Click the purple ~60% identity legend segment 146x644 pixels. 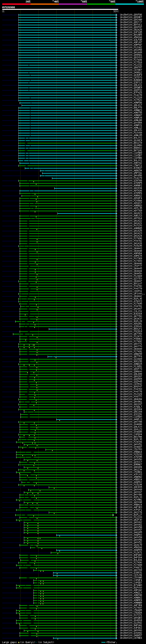click(x=73, y=4)
